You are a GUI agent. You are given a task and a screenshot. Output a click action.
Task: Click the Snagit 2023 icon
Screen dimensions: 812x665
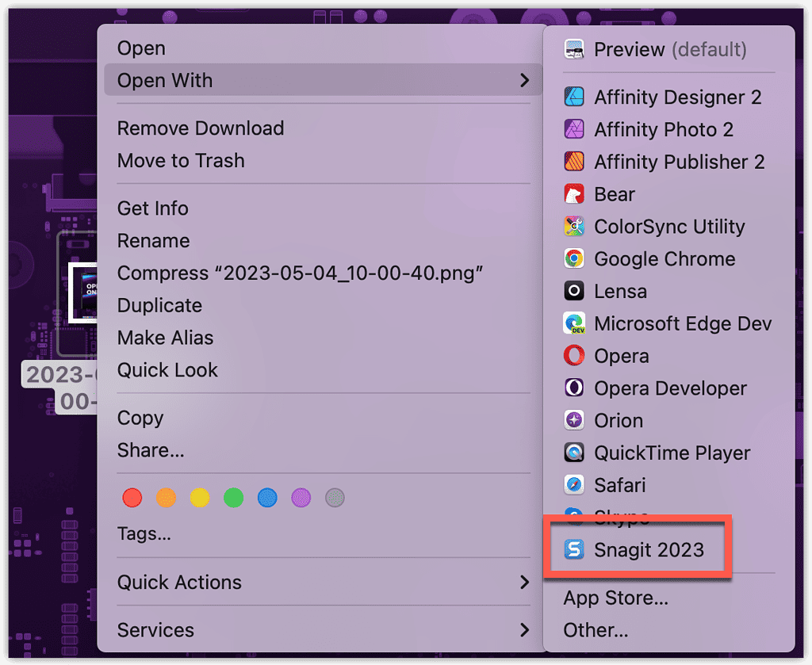(574, 549)
